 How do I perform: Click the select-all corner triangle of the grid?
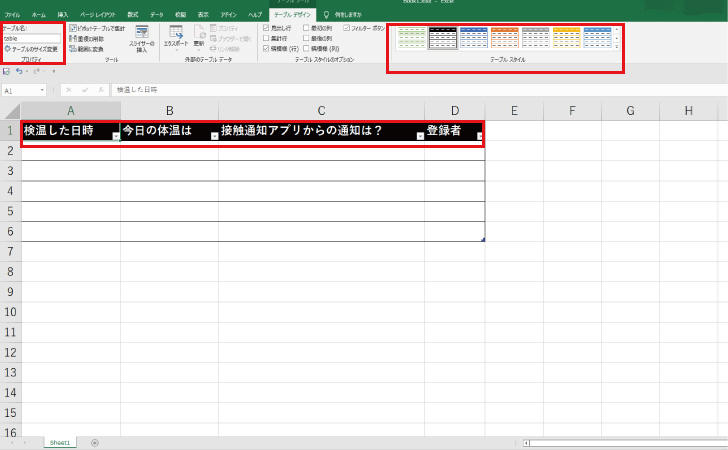[11, 111]
